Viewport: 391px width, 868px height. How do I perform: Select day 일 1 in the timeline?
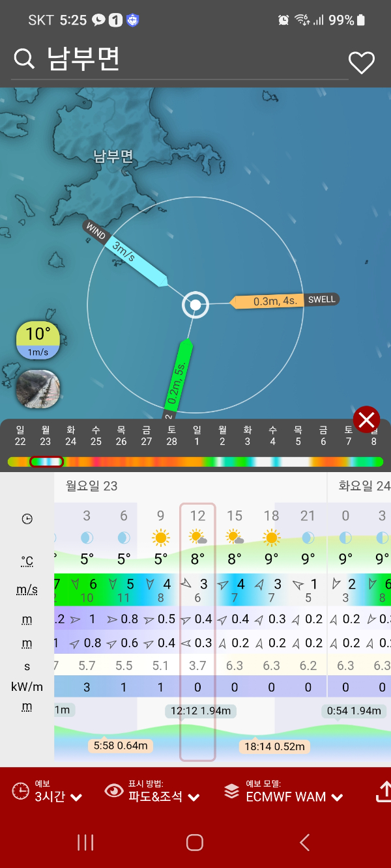tap(197, 436)
